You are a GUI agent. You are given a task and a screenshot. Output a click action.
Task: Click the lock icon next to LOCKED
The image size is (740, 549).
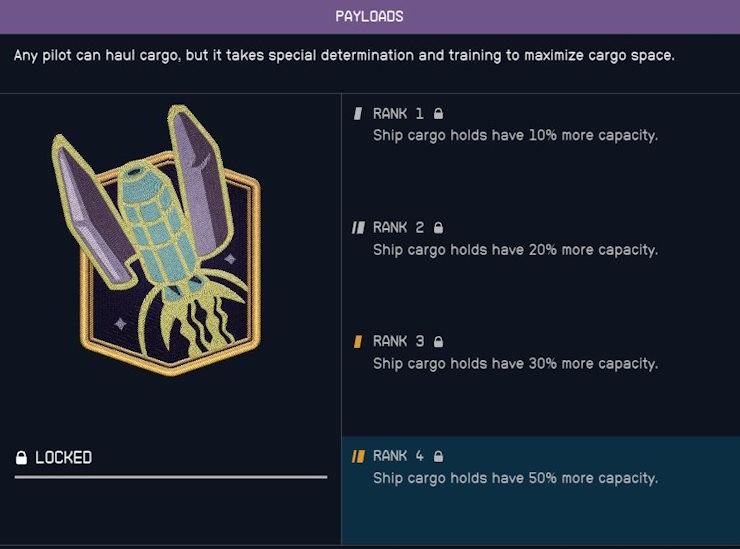click(21, 457)
